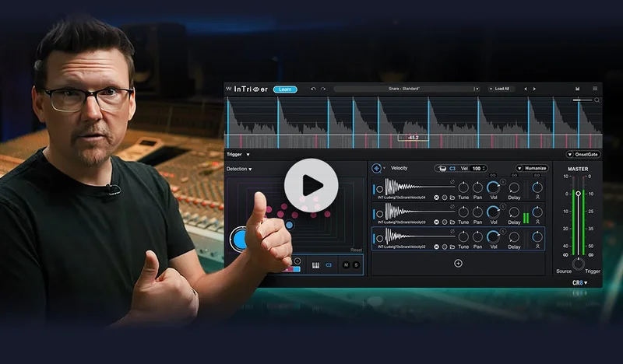Click the Velocity mode icon
623x364 pixels.
[376, 168]
